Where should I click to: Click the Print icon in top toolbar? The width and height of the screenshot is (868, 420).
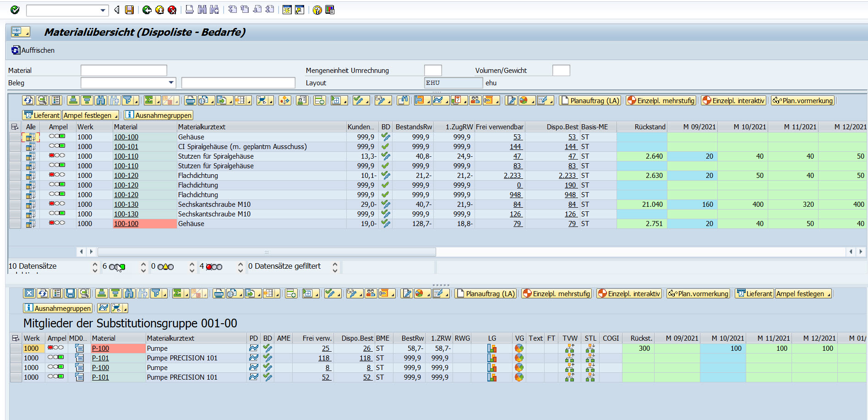[189, 10]
